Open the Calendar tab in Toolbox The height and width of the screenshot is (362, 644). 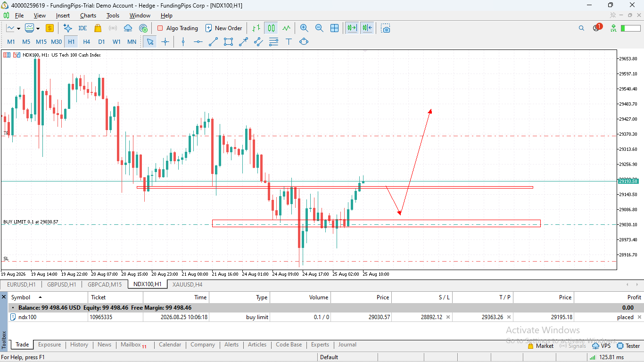(x=170, y=345)
